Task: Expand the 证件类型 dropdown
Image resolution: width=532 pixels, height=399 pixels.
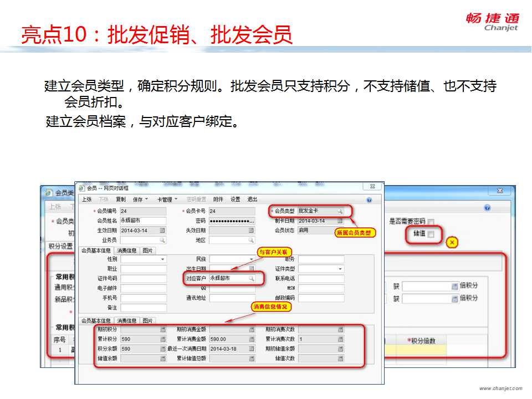Action: [340, 269]
